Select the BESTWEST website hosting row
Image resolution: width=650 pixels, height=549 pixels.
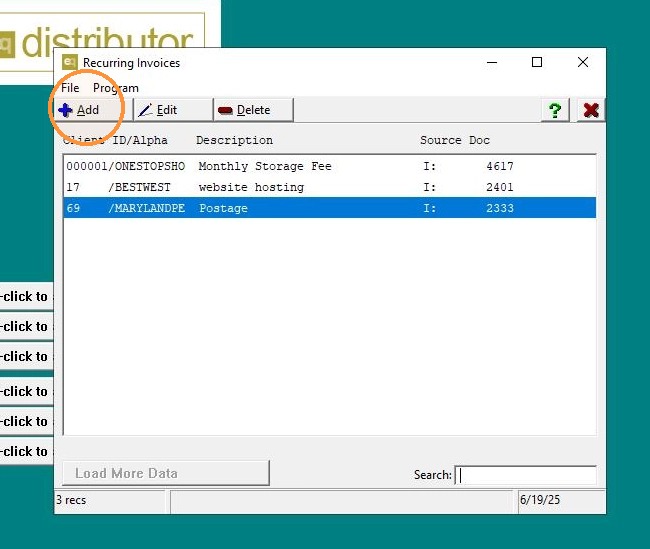coord(330,187)
